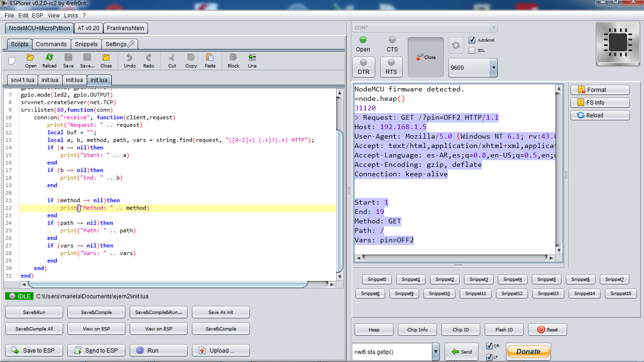Image resolution: width=644 pixels, height=362 pixels.
Task: Redo the last undone edit
Action: [149, 60]
